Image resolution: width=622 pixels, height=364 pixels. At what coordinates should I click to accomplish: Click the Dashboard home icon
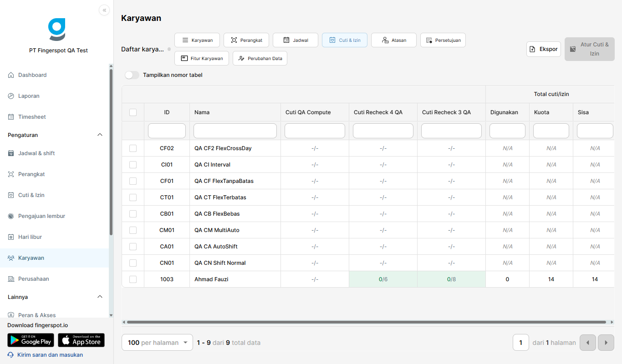11,75
